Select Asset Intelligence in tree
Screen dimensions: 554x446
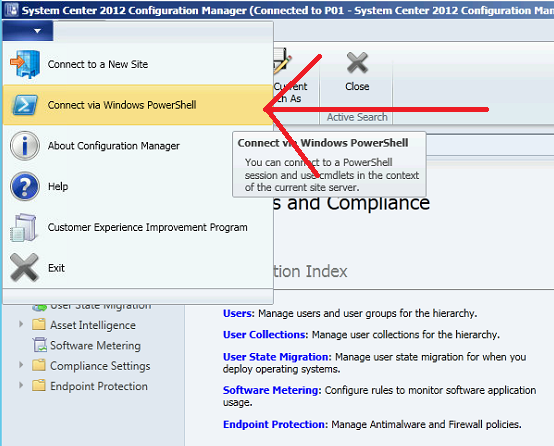point(93,325)
